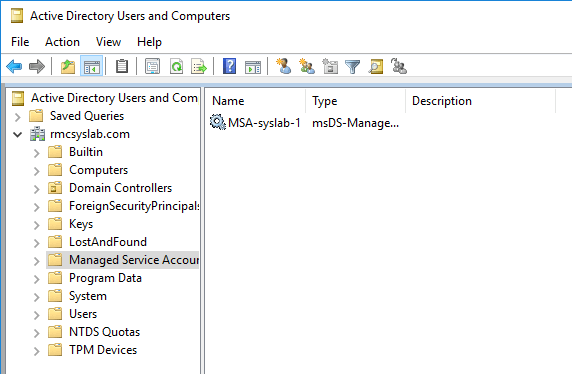Image resolution: width=572 pixels, height=374 pixels.
Task: Create a new organizational unit
Action: (330, 67)
